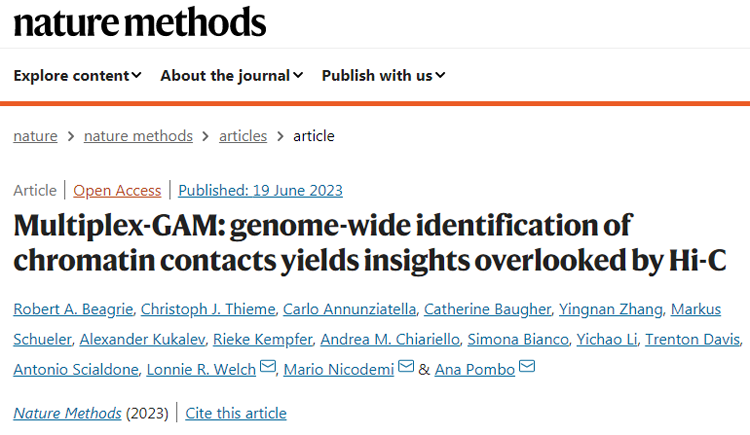
Task: Click the Cite this article link
Action: [x=236, y=413]
